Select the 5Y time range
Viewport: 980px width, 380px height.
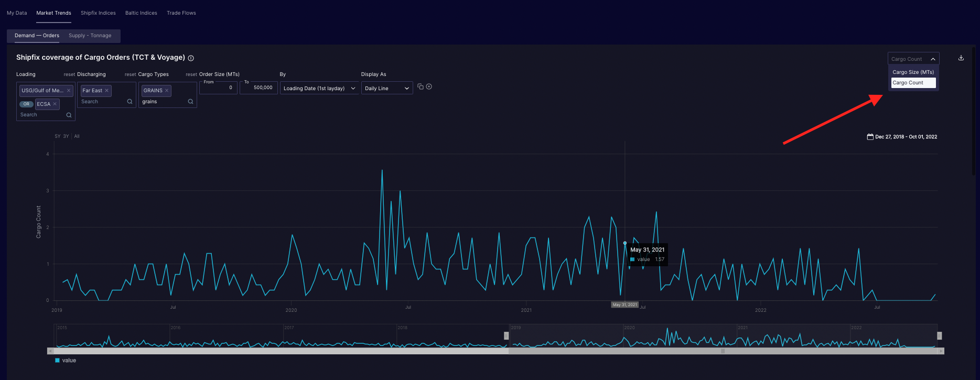pyautogui.click(x=58, y=136)
